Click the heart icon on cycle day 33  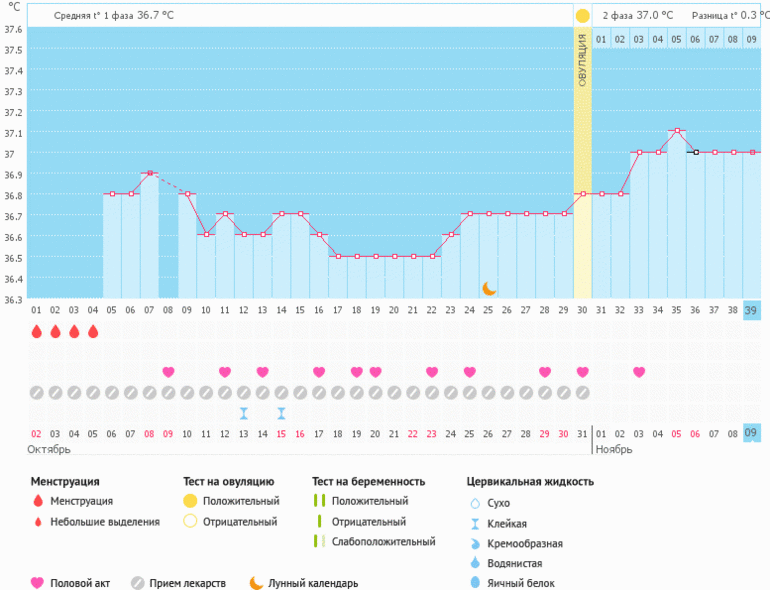[x=639, y=372]
